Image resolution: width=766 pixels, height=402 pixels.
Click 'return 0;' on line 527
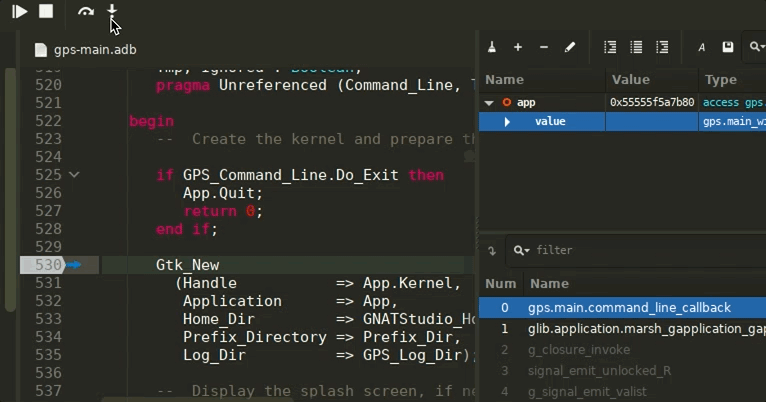[x=223, y=211]
